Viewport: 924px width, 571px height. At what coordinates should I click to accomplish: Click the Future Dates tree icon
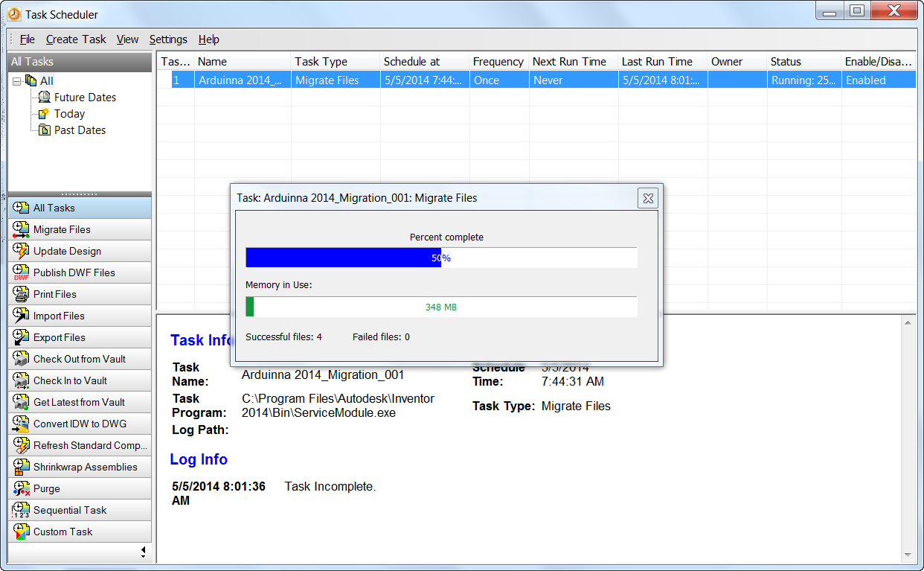point(45,97)
